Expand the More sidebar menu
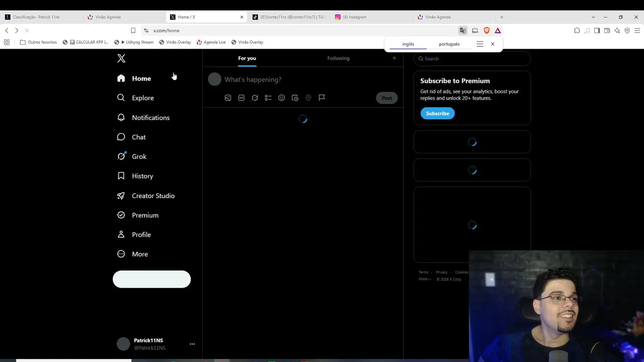Viewport: 644px width, 362px height. pos(133,254)
